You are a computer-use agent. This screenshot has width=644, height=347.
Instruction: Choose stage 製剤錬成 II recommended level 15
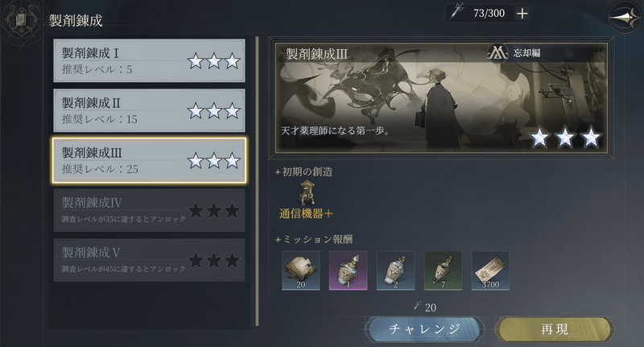(149, 110)
